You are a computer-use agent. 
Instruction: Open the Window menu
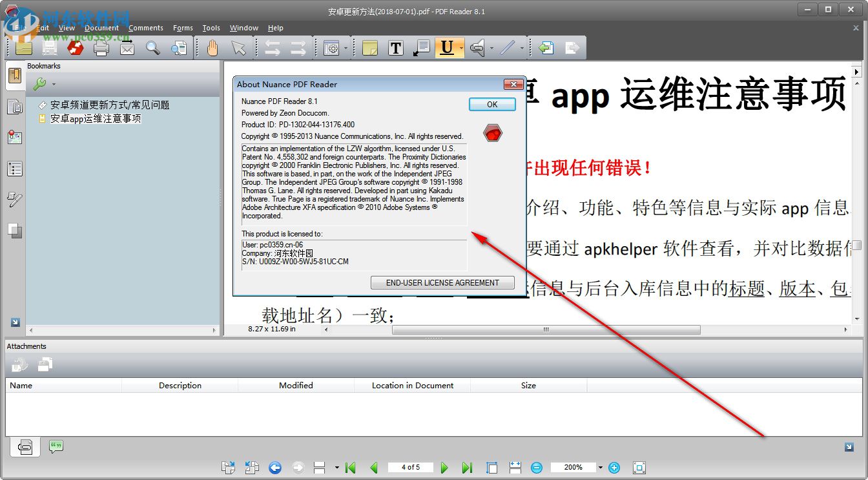pyautogui.click(x=243, y=28)
